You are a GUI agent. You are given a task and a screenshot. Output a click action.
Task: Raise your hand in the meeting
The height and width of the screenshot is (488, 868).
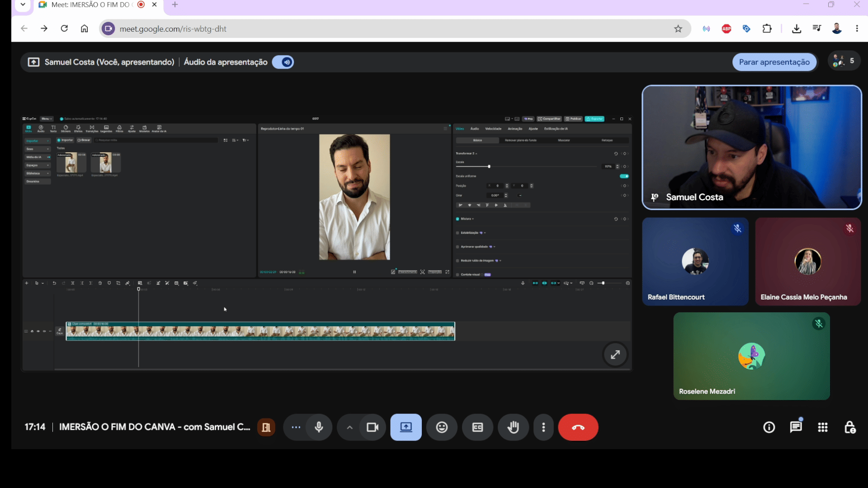(x=513, y=427)
